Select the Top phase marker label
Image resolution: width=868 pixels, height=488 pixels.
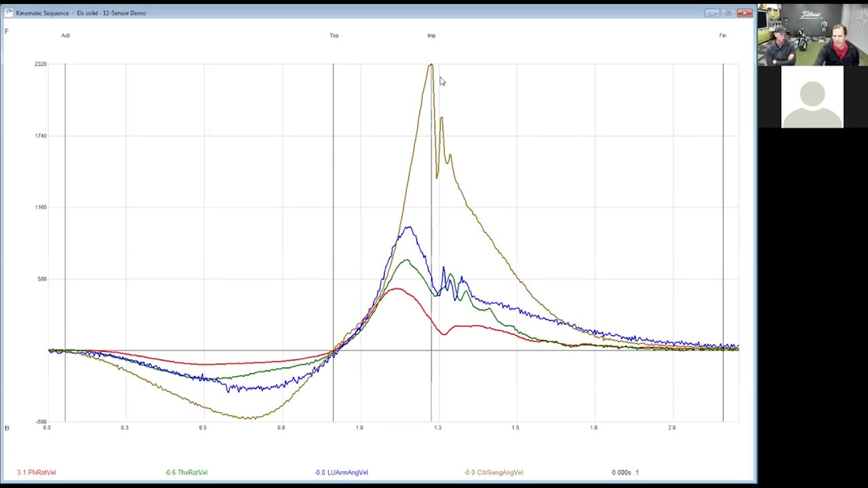[x=334, y=35]
